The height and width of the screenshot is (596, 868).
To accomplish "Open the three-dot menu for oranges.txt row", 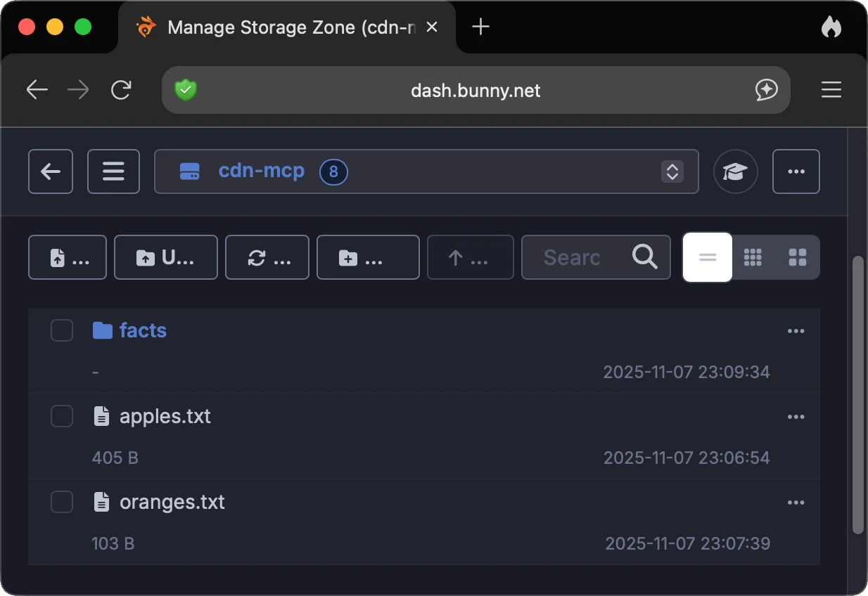I will (x=796, y=503).
